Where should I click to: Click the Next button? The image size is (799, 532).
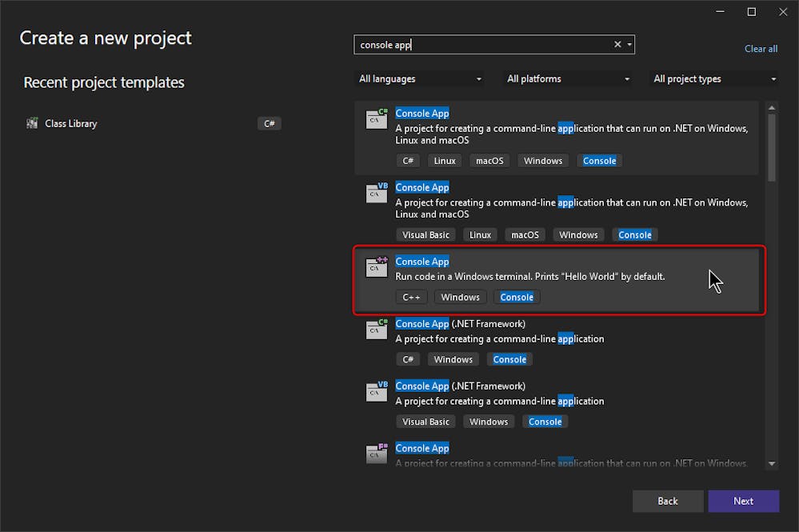(744, 501)
